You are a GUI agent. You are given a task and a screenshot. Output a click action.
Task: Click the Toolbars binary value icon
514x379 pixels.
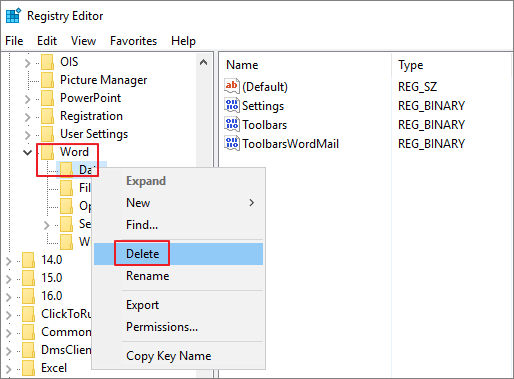(x=232, y=124)
